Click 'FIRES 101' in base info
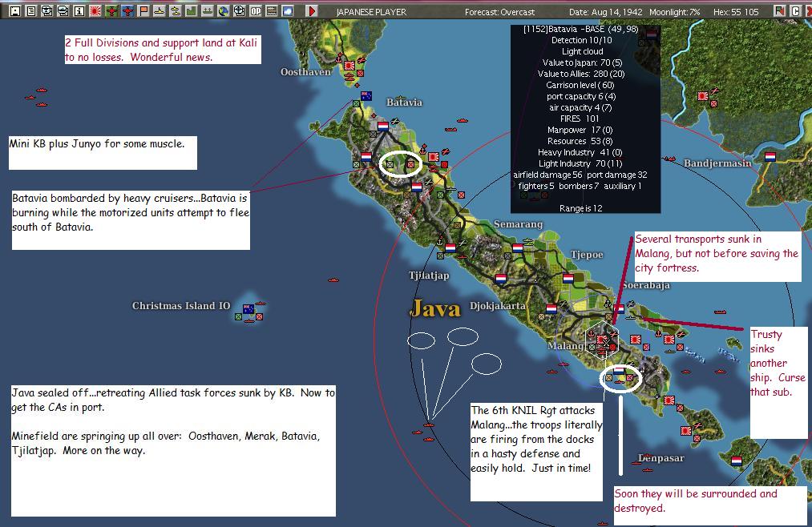 580,119
